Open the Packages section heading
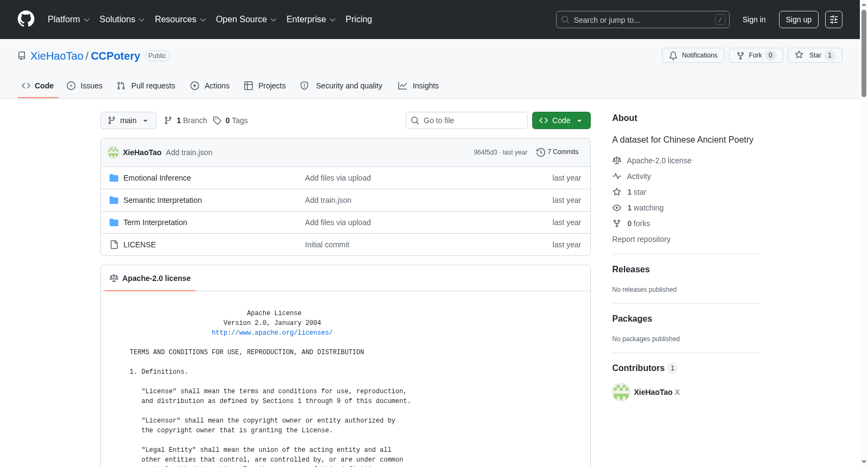This screenshot has width=868, height=467. pyautogui.click(x=632, y=318)
